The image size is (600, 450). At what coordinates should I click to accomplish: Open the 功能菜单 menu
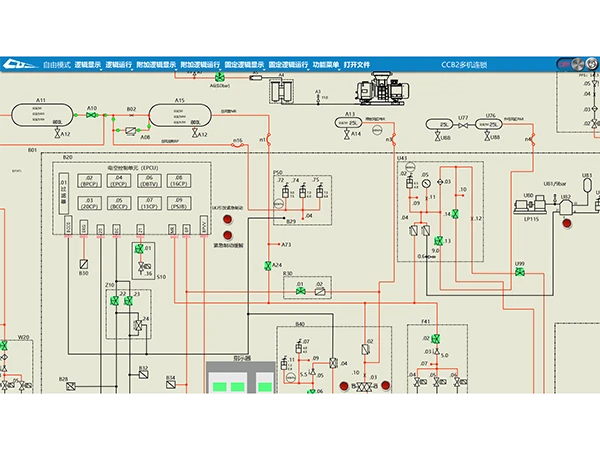click(x=325, y=64)
